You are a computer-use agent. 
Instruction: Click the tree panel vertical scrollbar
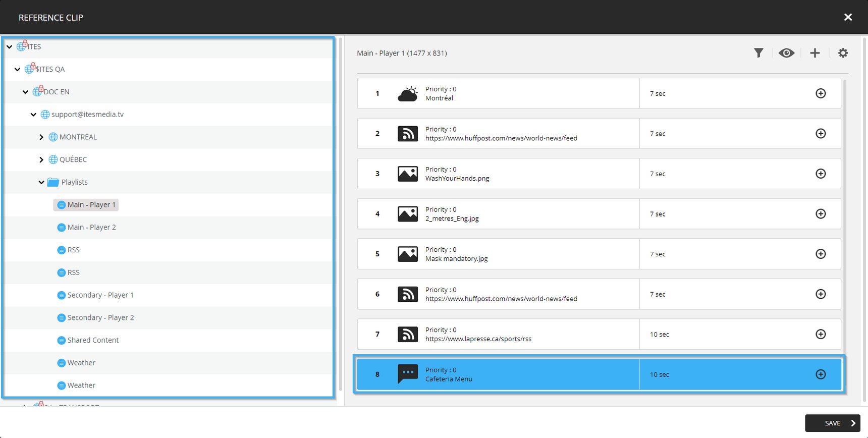tap(341, 214)
